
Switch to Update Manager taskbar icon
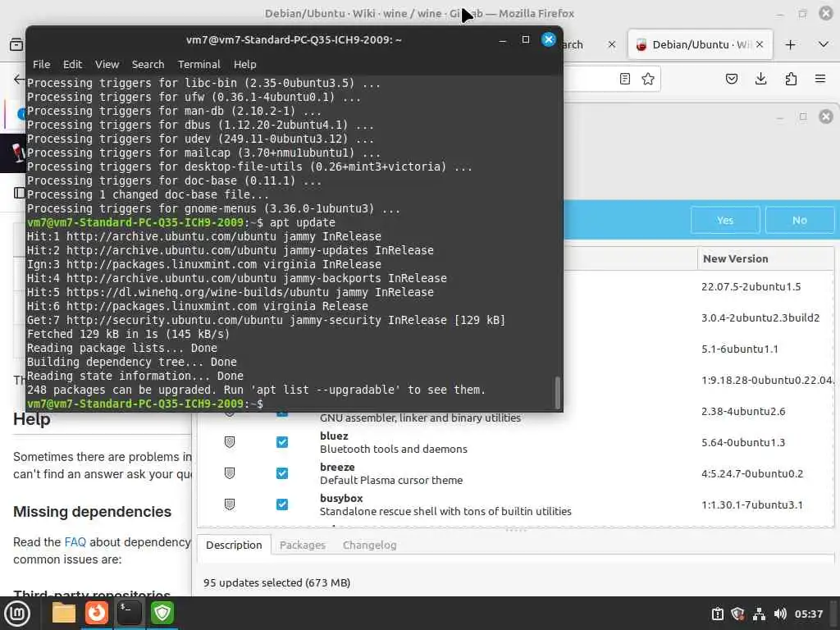[x=162, y=613]
